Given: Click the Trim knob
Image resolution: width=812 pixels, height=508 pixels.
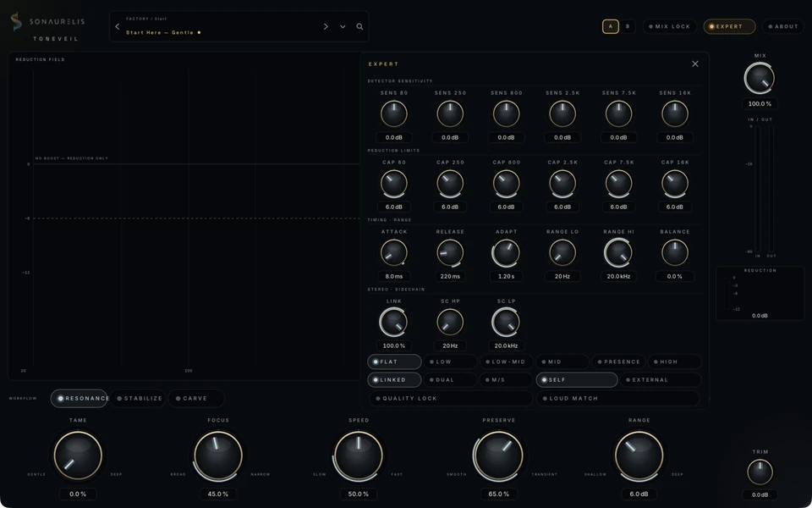Looking at the screenshot, I should [760, 472].
